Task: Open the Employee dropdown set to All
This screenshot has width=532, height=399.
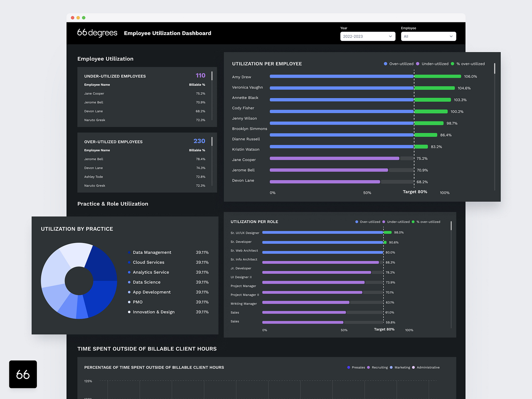Action: coord(428,36)
